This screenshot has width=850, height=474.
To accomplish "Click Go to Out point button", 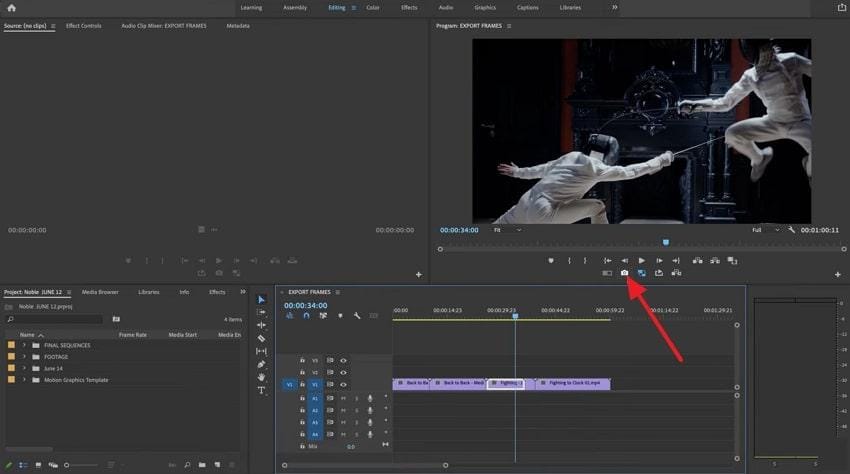I will tap(676, 261).
